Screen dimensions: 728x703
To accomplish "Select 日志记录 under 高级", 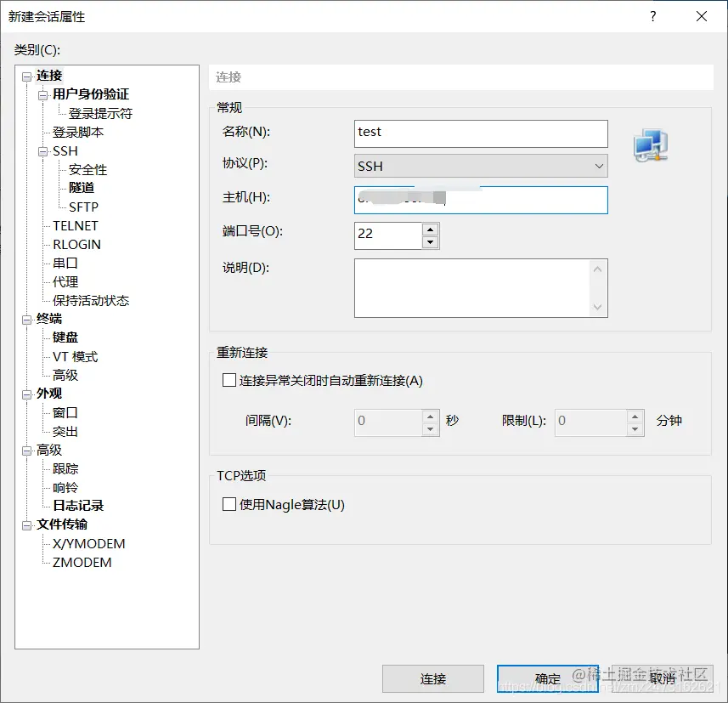I will pos(81,505).
